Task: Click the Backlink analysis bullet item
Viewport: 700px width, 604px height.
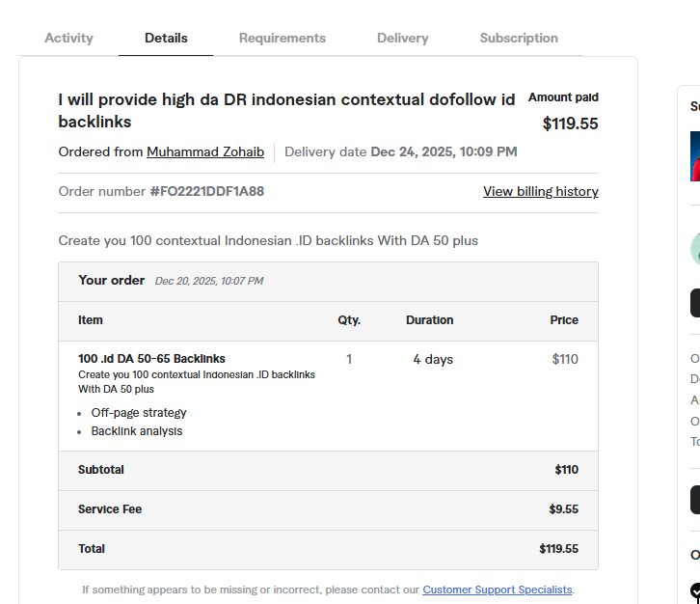Action: tap(137, 431)
